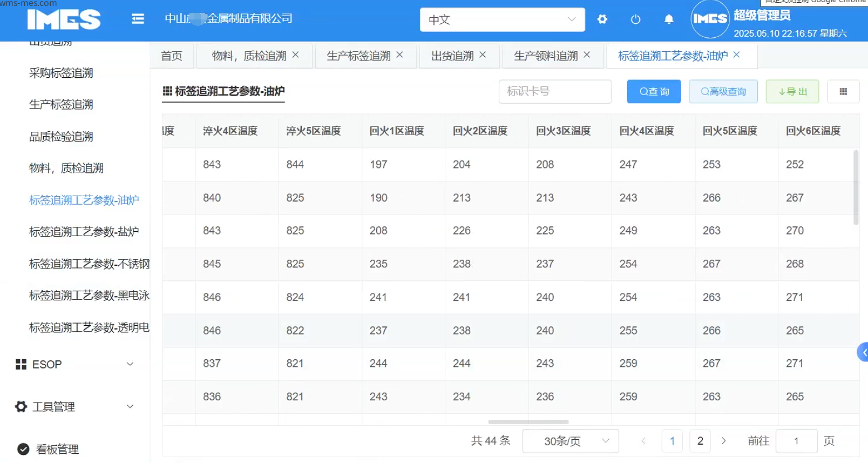Open the 高级查询 advanced search
The height and width of the screenshot is (463, 868).
(x=723, y=92)
